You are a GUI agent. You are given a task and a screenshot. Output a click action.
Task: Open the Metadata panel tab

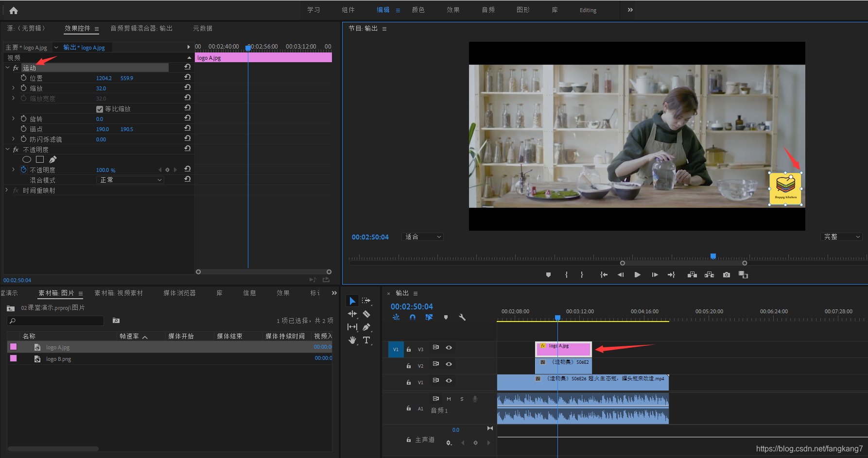[203, 28]
